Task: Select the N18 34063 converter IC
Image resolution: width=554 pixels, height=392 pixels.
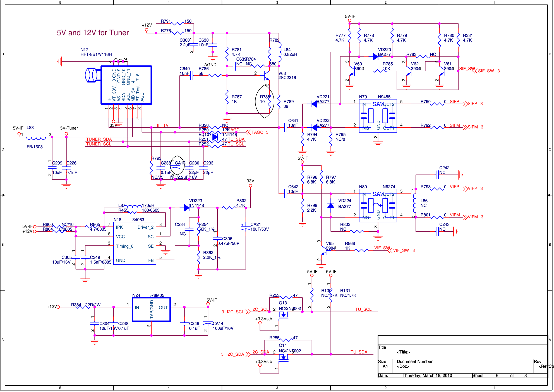Action: point(135,243)
